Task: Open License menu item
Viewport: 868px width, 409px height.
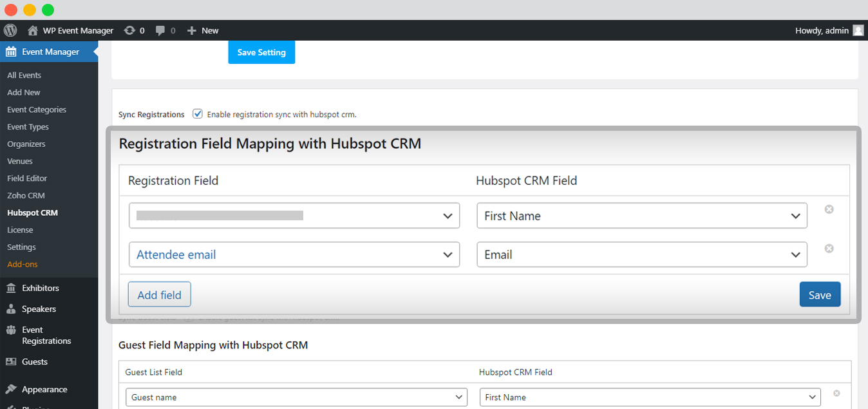Action: pos(20,230)
